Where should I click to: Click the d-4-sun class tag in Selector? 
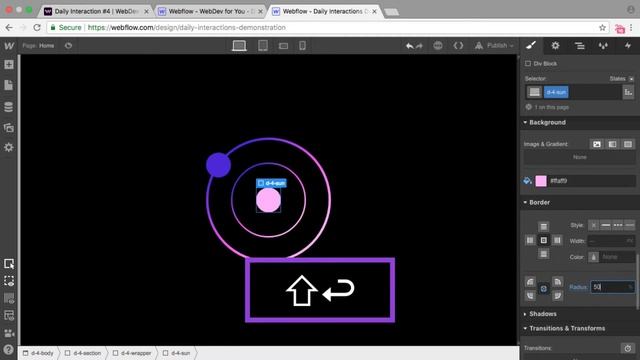click(x=556, y=92)
